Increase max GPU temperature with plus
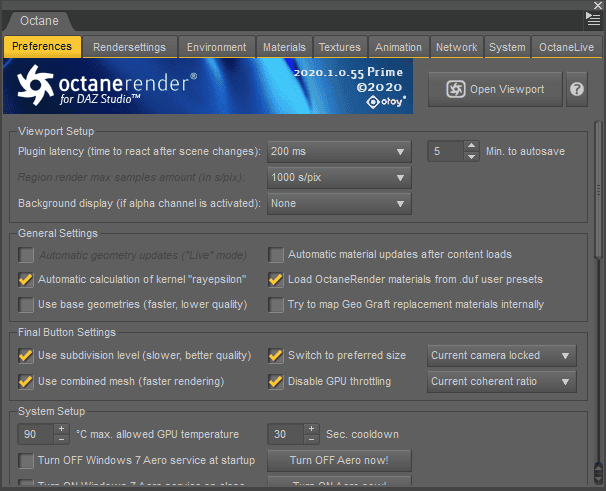 61,429
